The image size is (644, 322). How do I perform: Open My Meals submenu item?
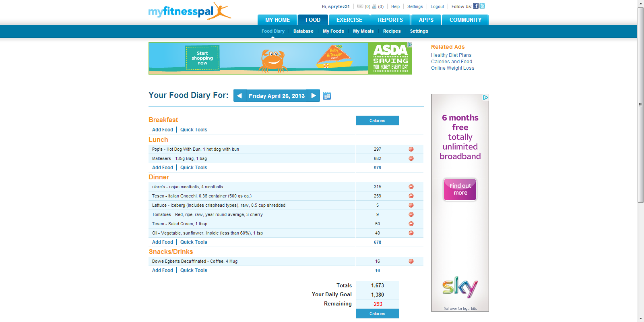pos(363,31)
